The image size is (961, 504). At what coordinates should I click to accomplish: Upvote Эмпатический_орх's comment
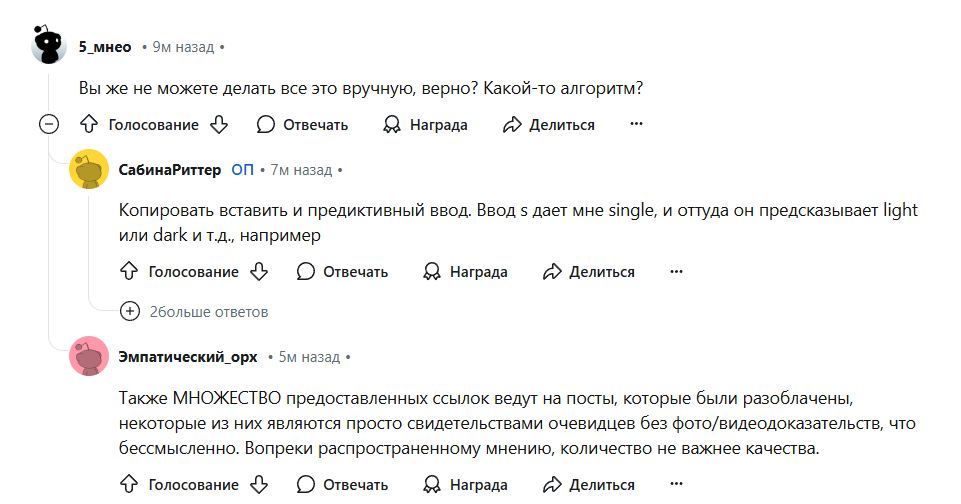(x=129, y=484)
